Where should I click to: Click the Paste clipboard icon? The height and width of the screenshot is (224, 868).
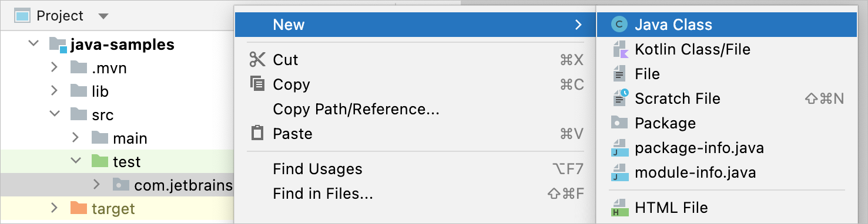tap(257, 133)
